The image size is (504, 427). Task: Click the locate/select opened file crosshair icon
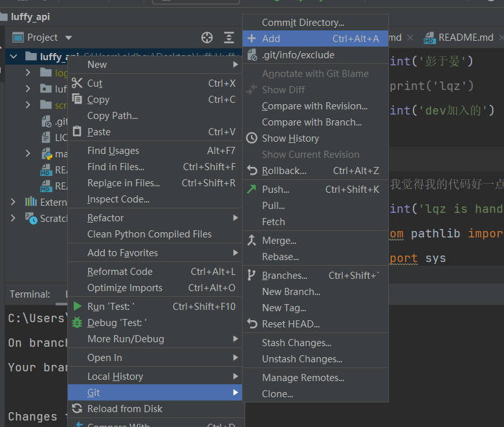pos(207,38)
